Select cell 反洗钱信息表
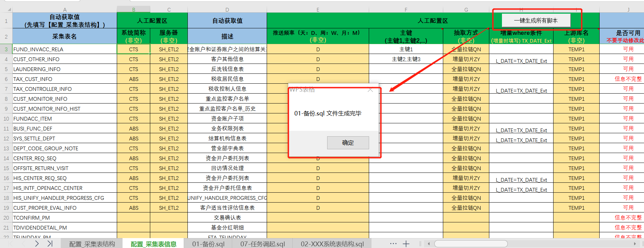The height and width of the screenshot is (248, 644). coord(227,69)
